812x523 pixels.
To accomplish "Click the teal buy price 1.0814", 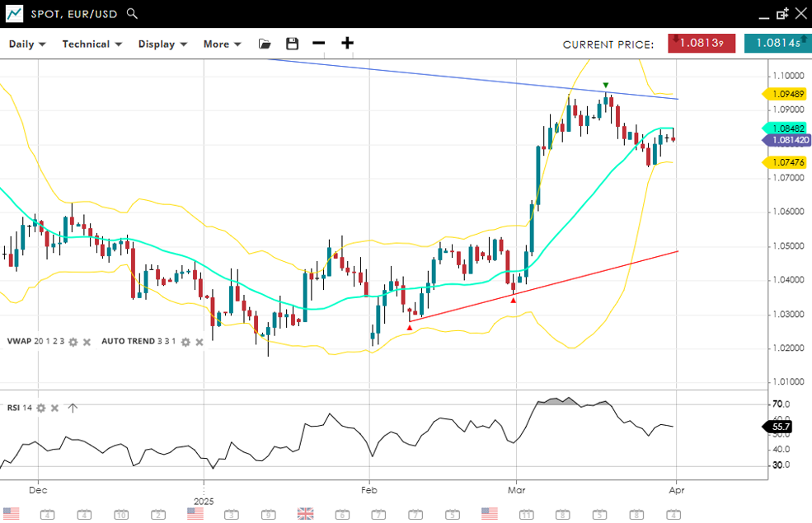I will click(777, 44).
